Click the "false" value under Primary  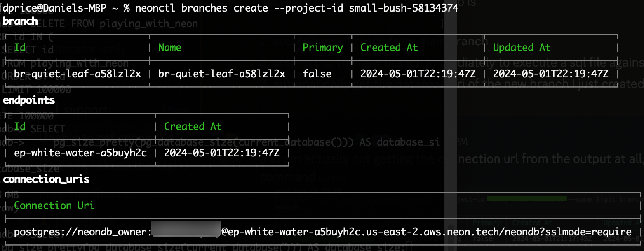317,74
